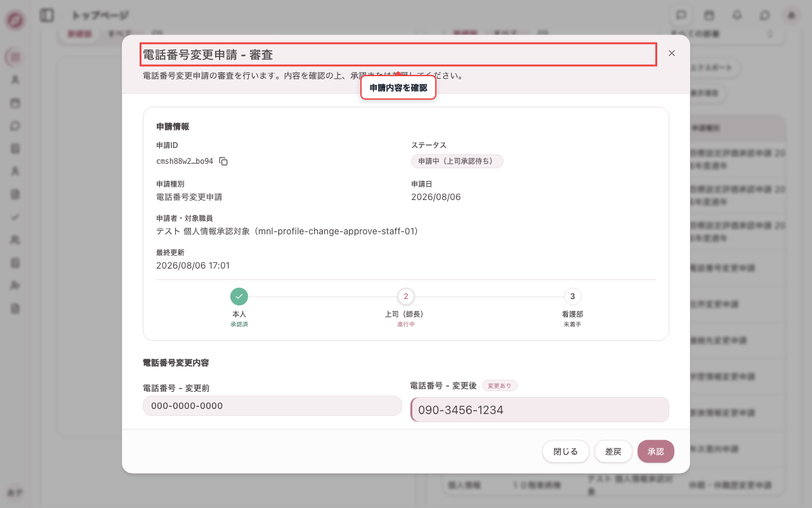Viewport: 812px width, 508px height.
Task: Open the すべての部署 dropdown behind the dialog
Action: (723, 33)
